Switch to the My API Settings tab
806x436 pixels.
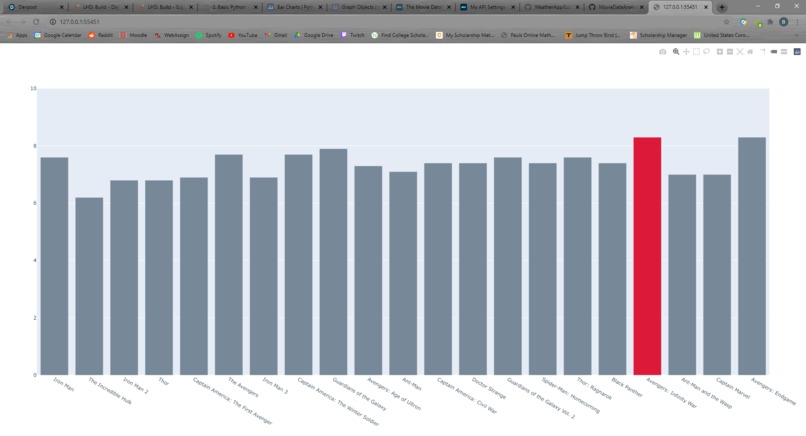tap(487, 7)
